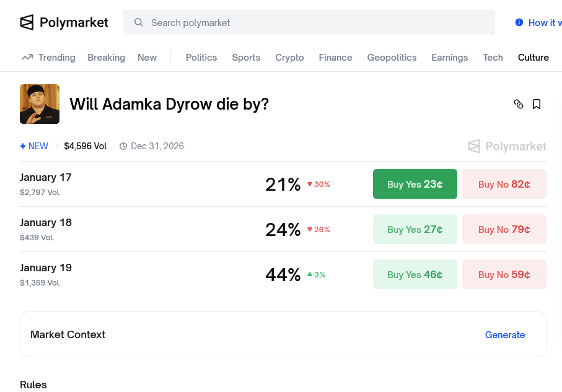Focus the Search polymarket field

310,23
